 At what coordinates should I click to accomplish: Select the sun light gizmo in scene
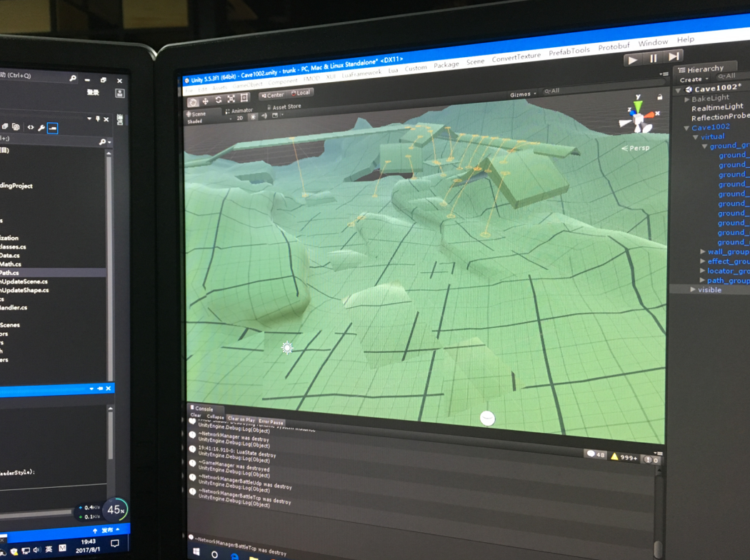tap(287, 348)
